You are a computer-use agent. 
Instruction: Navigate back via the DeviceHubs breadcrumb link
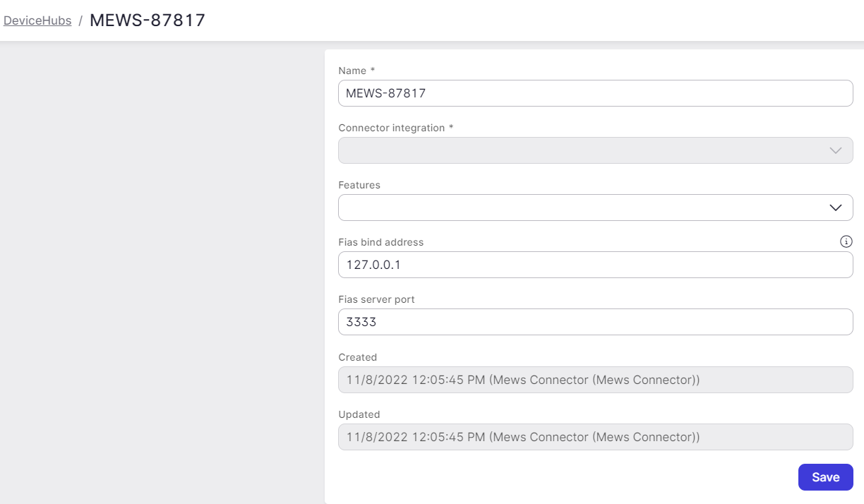pyautogui.click(x=37, y=20)
